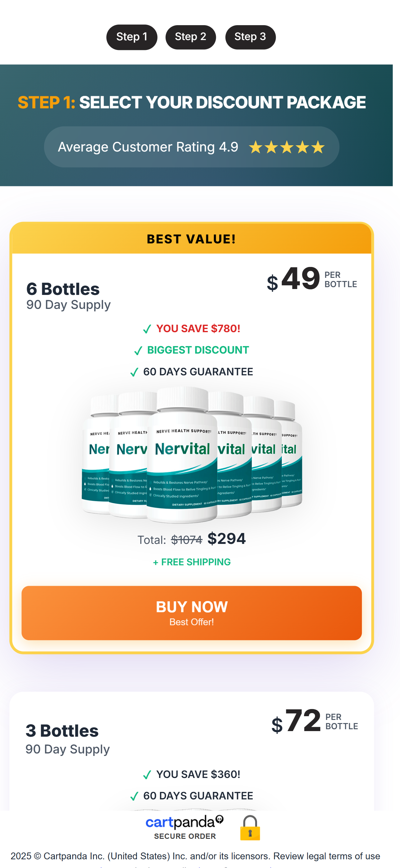The width and height of the screenshot is (400, 868).
Task: Select the BEST VALUE banner
Action: pos(192,239)
